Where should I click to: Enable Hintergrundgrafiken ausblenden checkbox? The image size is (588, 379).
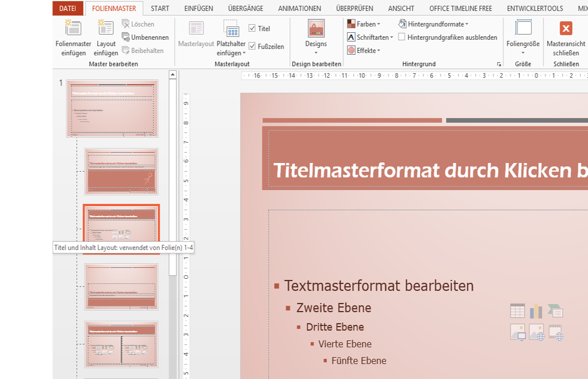[x=402, y=37]
